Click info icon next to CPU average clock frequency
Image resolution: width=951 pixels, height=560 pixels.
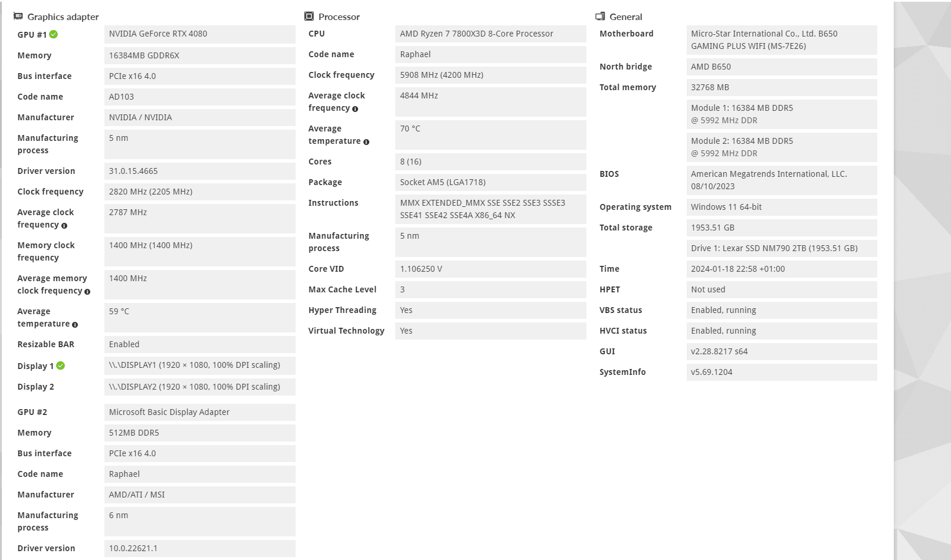pos(355,109)
